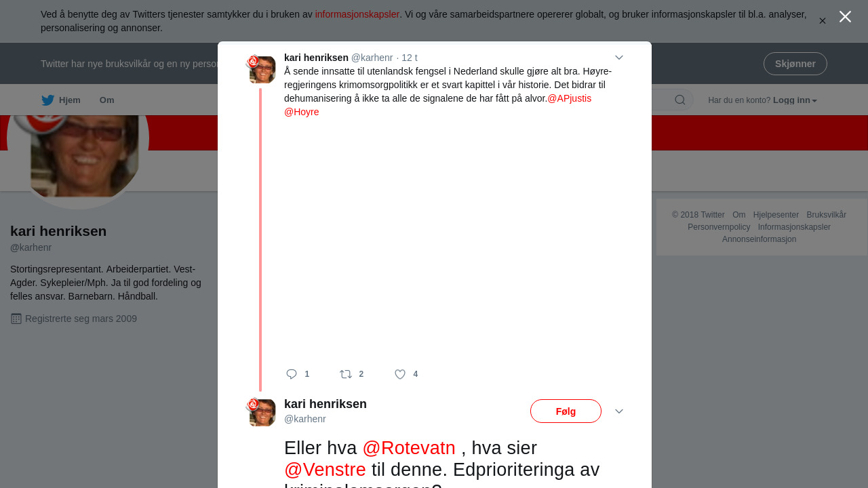
Task: Like the tweet with the heart icon
Action: click(x=400, y=374)
